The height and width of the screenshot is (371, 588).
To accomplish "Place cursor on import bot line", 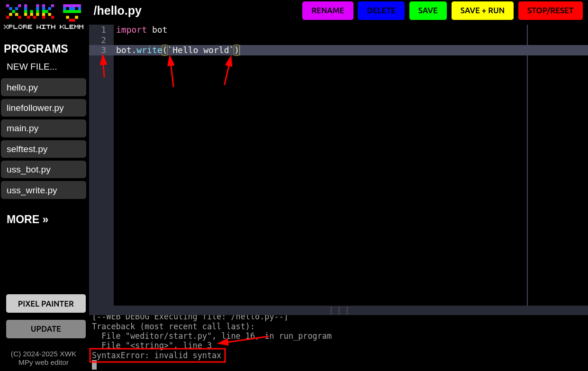I will [x=142, y=30].
